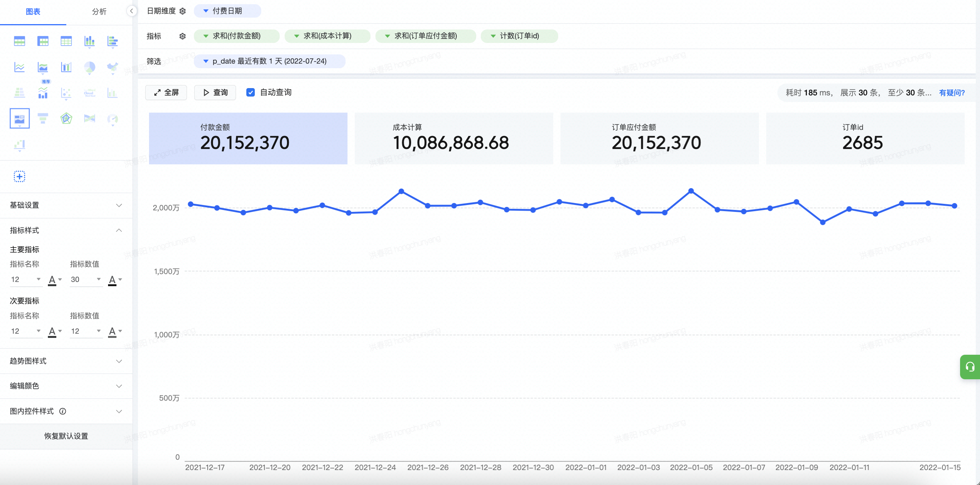Select the 订单id KPI card

(865, 138)
